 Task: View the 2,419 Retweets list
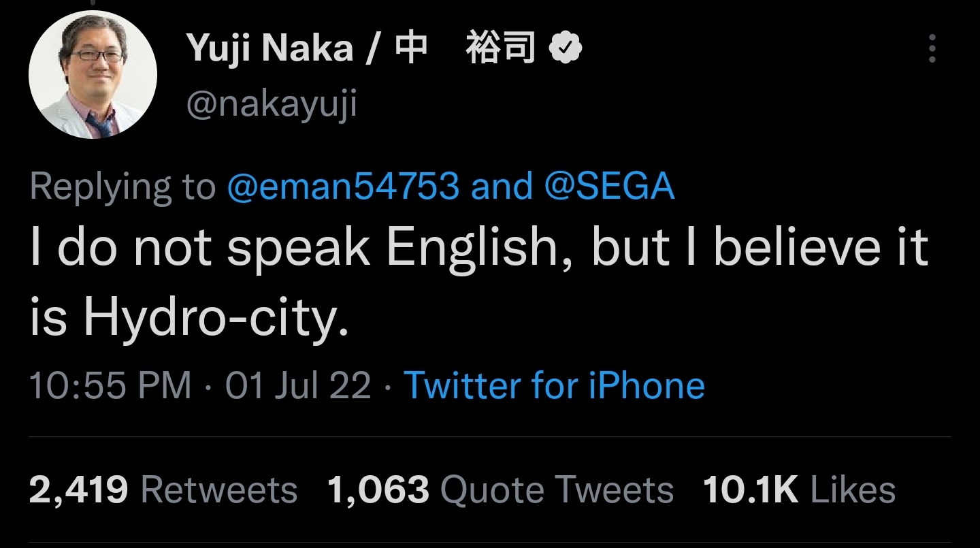pyautogui.click(x=163, y=490)
